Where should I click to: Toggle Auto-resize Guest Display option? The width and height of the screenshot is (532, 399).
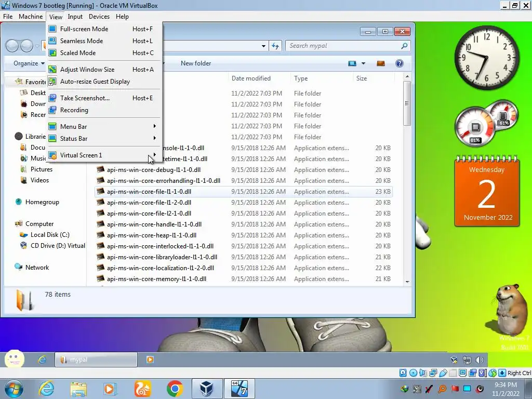pos(104,82)
